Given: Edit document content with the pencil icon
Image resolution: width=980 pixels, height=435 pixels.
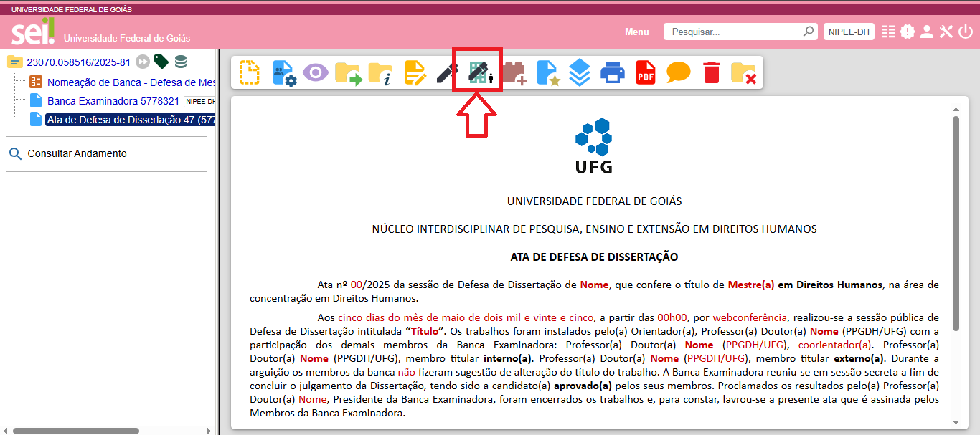Looking at the screenshot, I should pos(415,71).
